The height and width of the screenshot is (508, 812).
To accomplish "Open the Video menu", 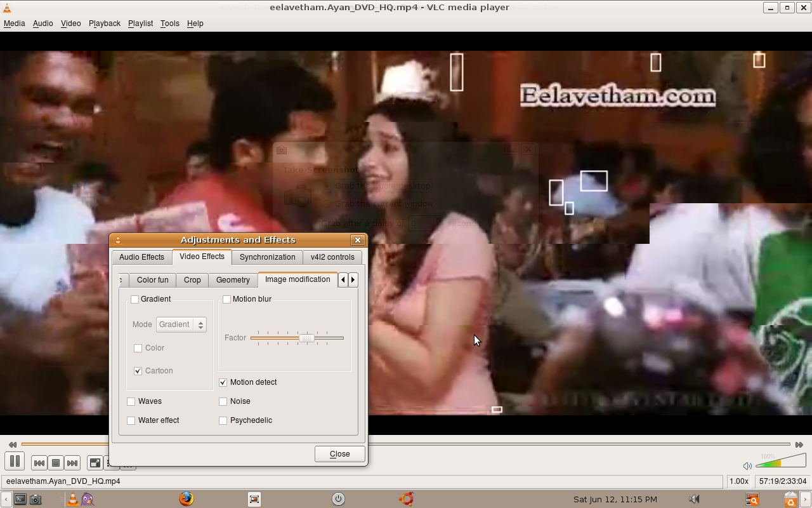I will 70,23.
